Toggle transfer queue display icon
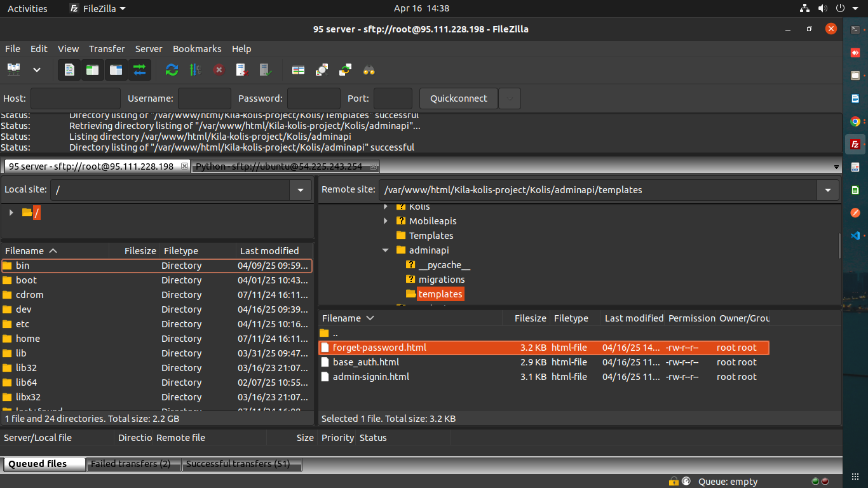This screenshot has height=488, width=868. pos(139,69)
